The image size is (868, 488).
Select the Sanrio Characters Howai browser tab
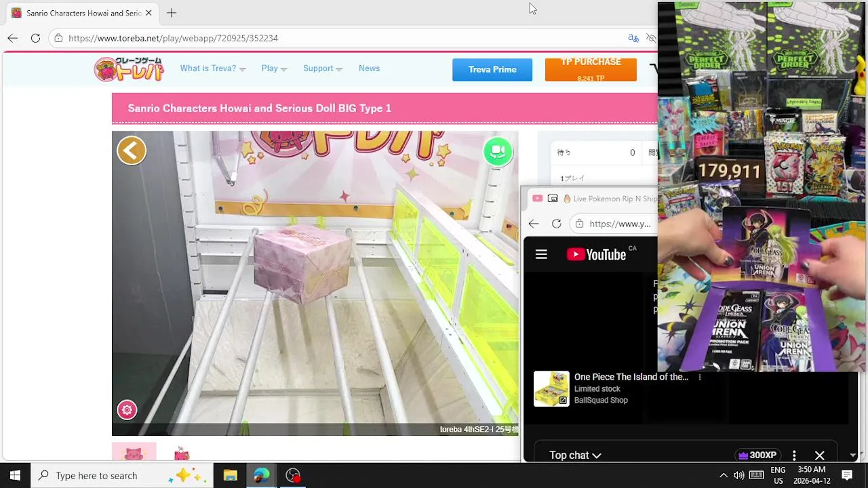82,13
